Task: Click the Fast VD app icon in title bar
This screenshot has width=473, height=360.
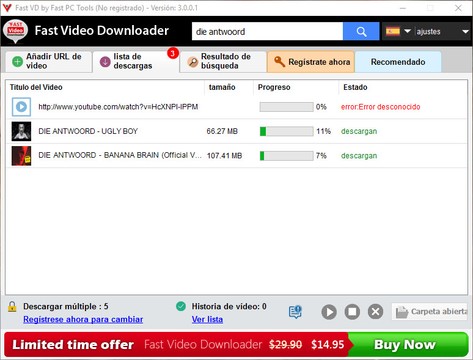Action: point(7,8)
